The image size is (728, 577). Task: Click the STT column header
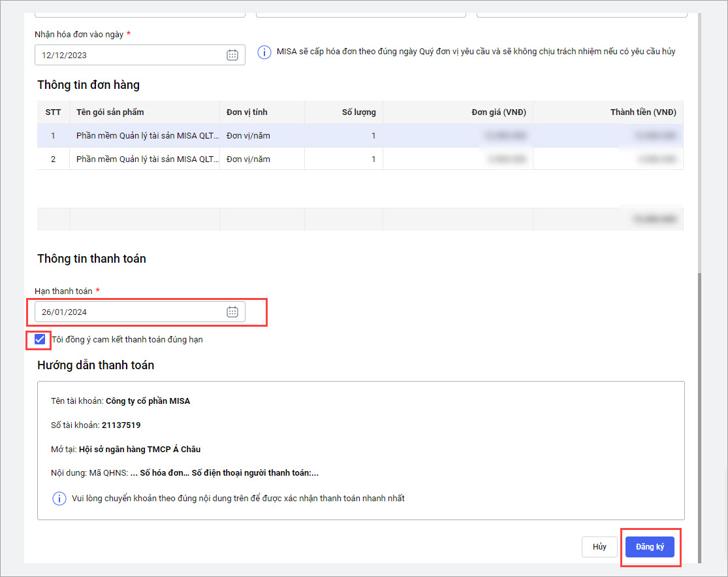[x=53, y=112]
